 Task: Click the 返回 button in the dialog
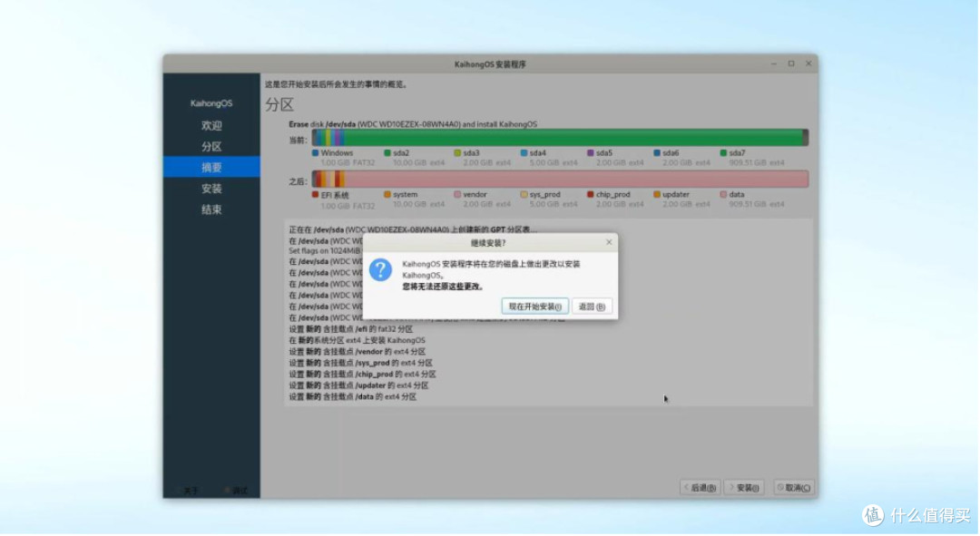pos(592,307)
